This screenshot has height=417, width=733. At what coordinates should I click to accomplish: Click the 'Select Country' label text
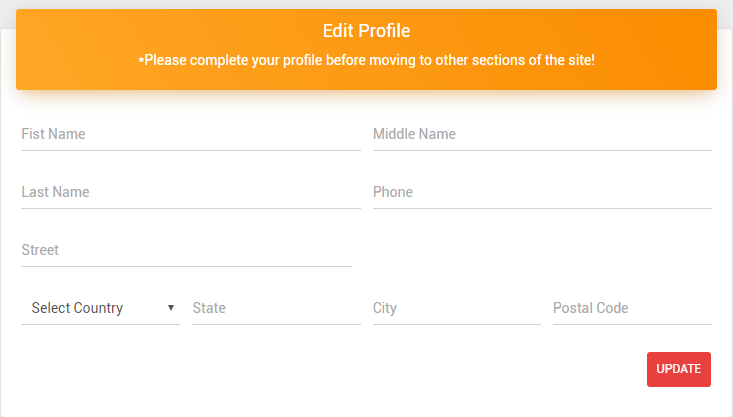point(77,308)
